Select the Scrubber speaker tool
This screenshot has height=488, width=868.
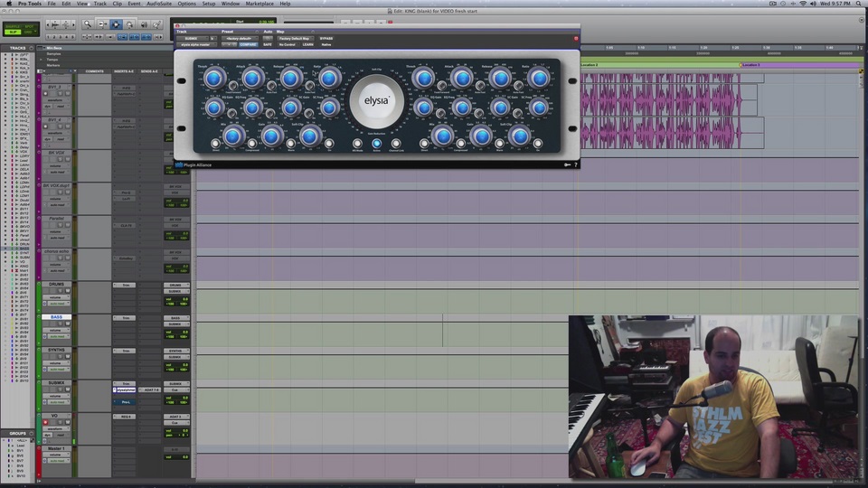[x=144, y=24]
